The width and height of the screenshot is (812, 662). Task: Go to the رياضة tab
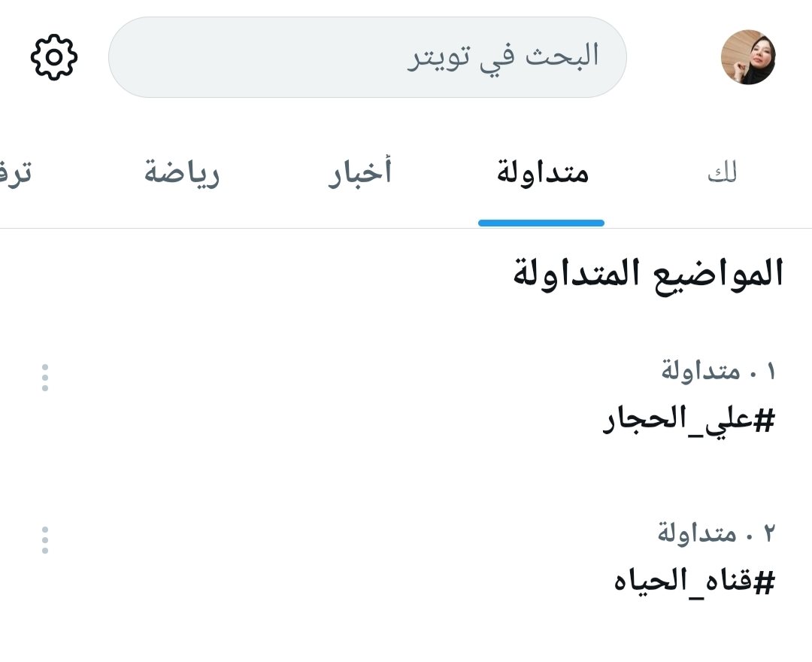pos(182,174)
